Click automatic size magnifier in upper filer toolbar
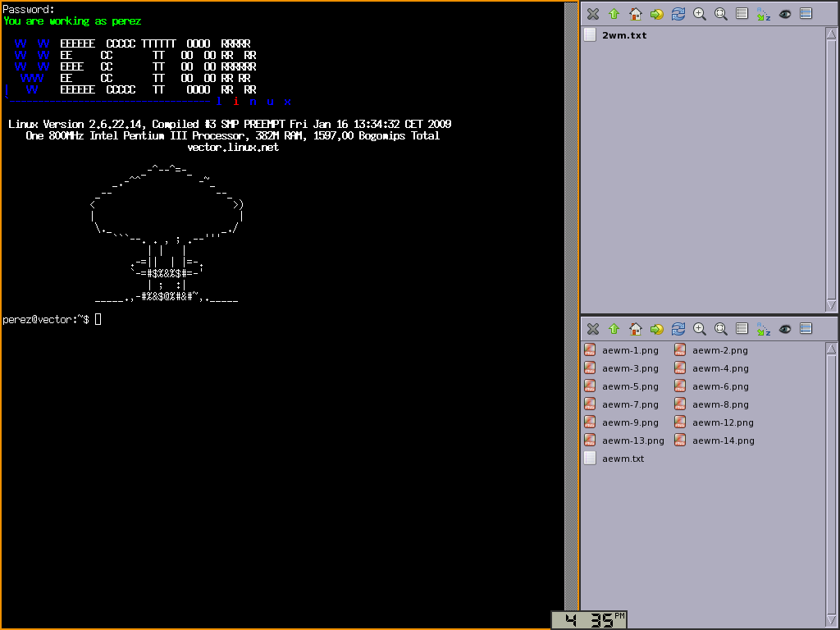The width and height of the screenshot is (840, 630). 720,14
